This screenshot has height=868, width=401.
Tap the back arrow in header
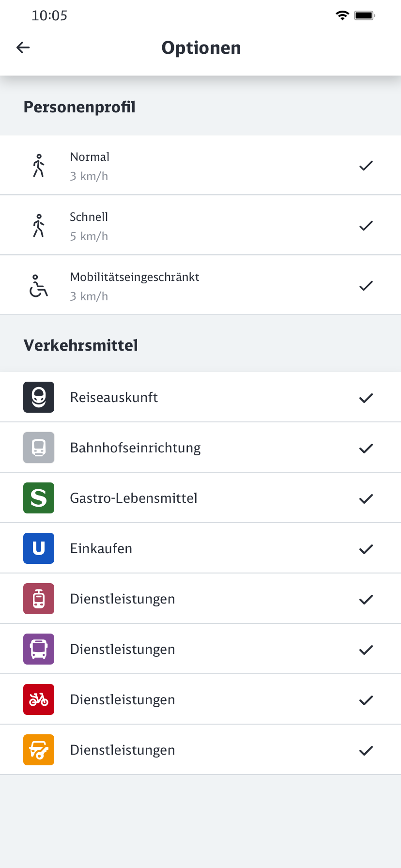click(23, 47)
